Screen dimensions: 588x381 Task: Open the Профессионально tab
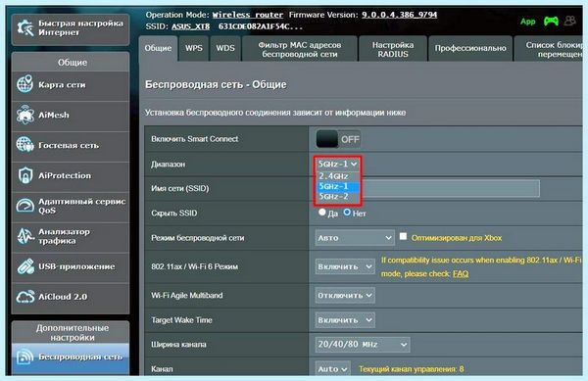(x=470, y=48)
